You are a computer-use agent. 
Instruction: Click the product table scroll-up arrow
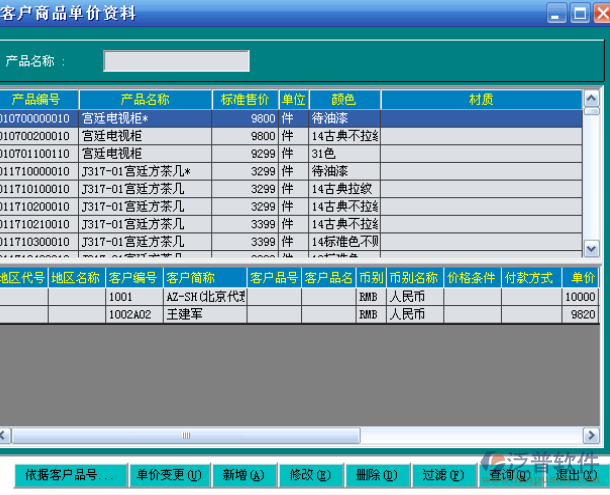click(x=590, y=99)
